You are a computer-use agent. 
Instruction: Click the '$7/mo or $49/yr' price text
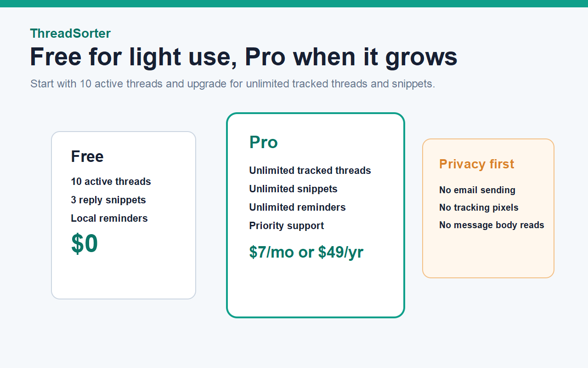pyautogui.click(x=306, y=252)
